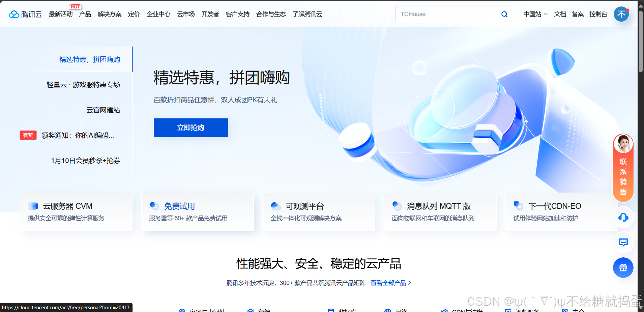Click the 服务器等 60+ 款产品免费试用 description
Viewport: 644px width, 312px height.
point(188,218)
